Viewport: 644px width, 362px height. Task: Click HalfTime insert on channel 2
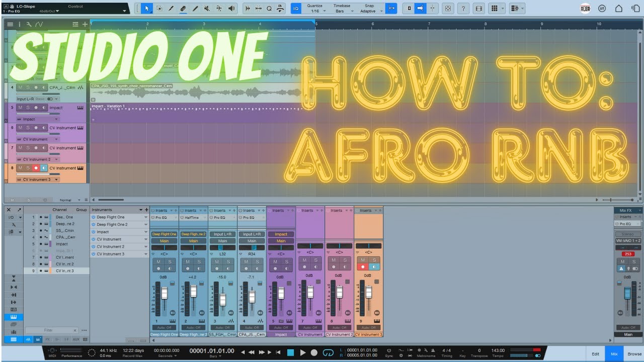(194, 218)
